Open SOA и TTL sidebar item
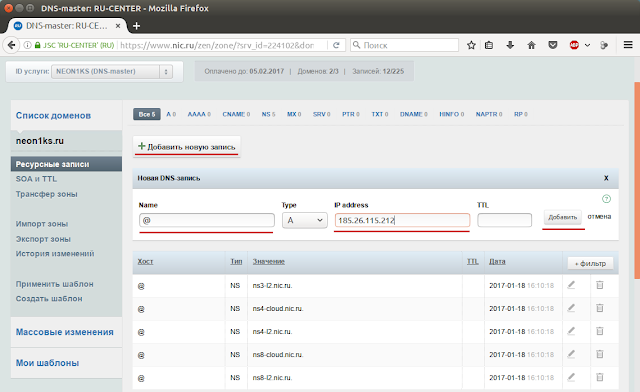 36,179
